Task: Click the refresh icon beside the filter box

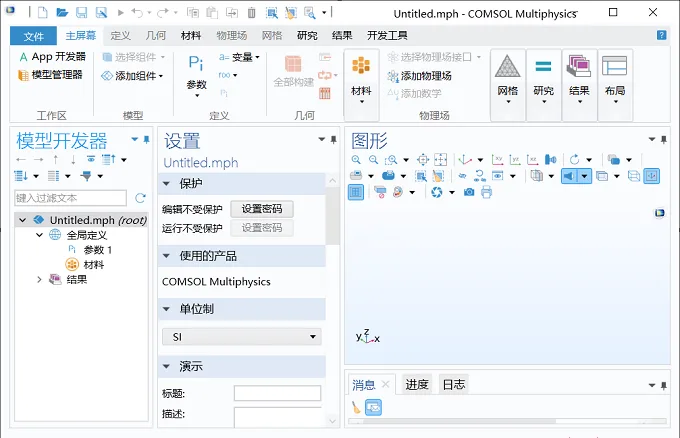Action: (140, 198)
